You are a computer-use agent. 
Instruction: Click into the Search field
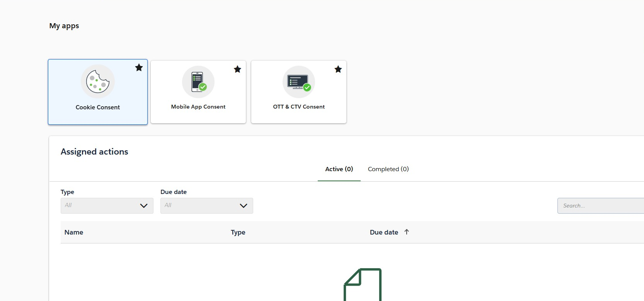pyautogui.click(x=601, y=206)
